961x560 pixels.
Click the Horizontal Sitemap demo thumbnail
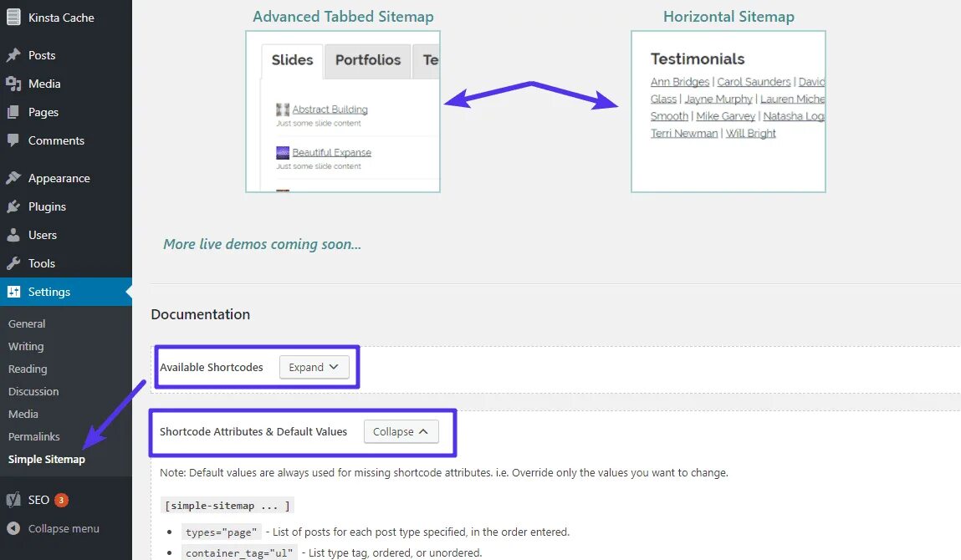728,112
